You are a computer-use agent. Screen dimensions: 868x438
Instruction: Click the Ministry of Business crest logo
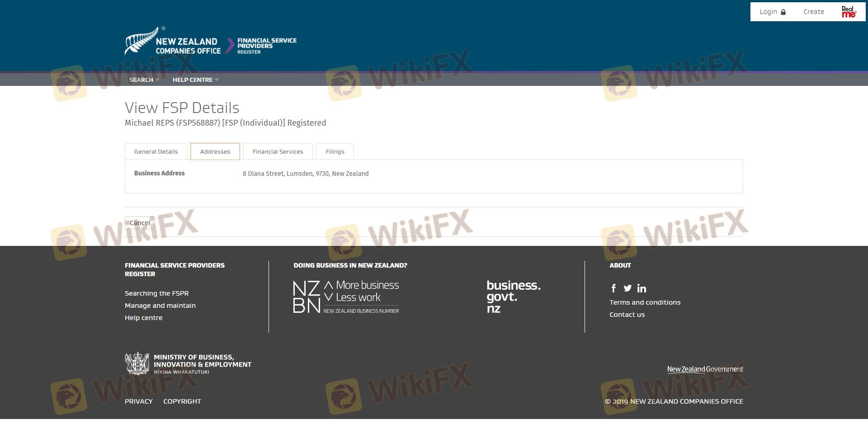[137, 363]
